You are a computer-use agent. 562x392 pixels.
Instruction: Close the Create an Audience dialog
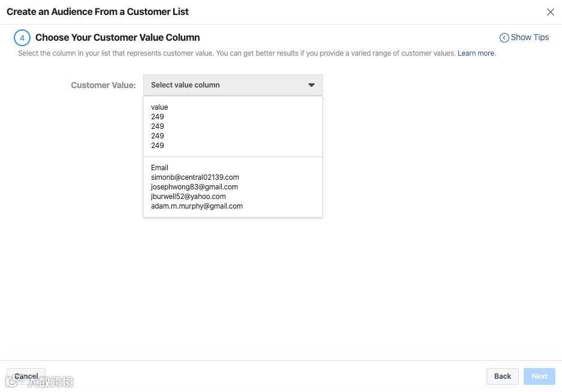point(551,12)
